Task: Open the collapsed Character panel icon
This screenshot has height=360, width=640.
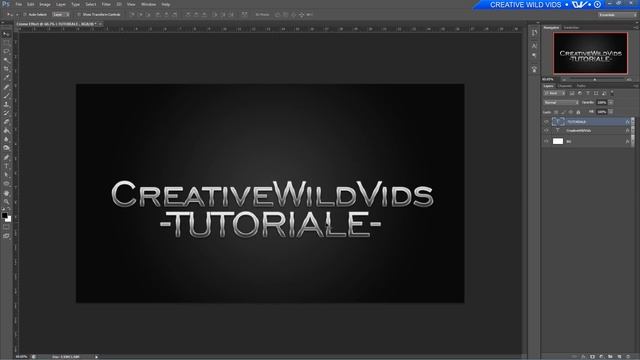Action: click(534, 46)
